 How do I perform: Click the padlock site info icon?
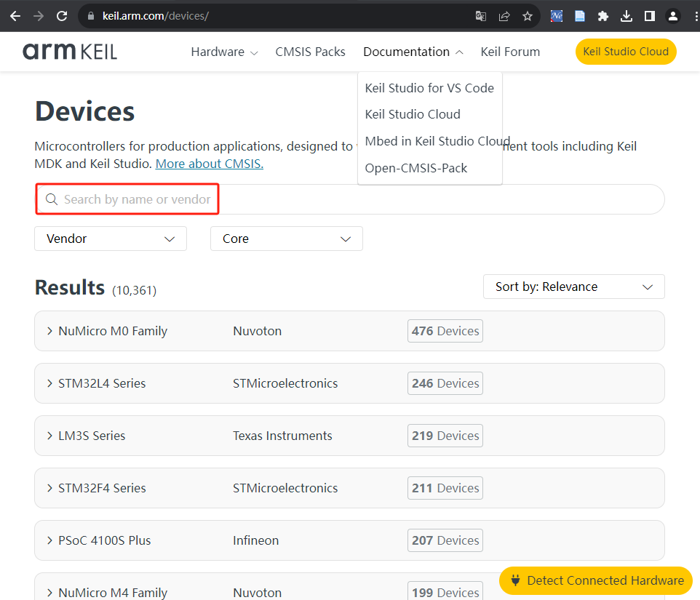click(91, 16)
